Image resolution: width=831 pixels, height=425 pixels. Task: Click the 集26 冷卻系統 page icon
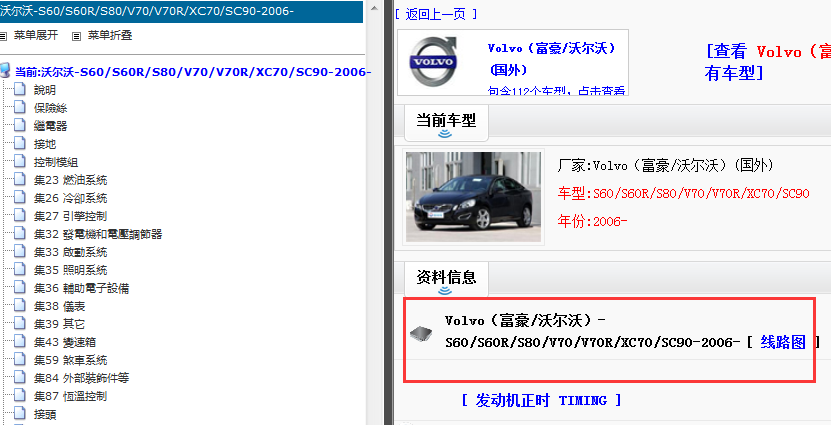coord(20,197)
